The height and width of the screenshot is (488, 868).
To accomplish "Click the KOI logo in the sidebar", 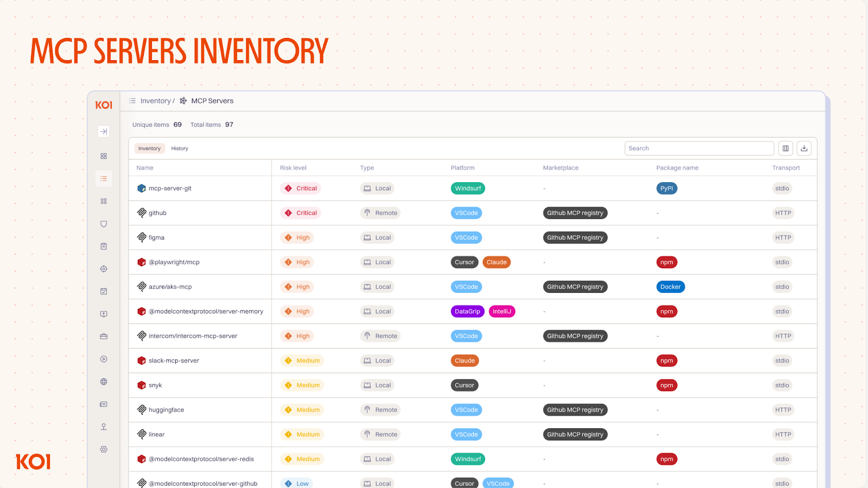I will [x=104, y=105].
